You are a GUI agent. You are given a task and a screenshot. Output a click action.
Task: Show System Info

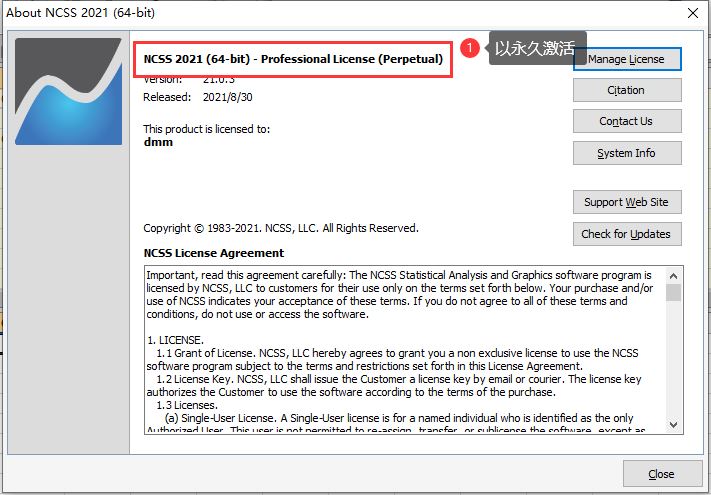tap(627, 153)
